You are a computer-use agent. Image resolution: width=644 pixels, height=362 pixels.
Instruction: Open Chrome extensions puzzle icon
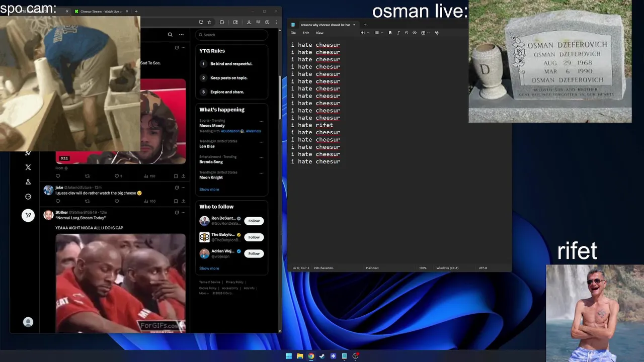222,22
